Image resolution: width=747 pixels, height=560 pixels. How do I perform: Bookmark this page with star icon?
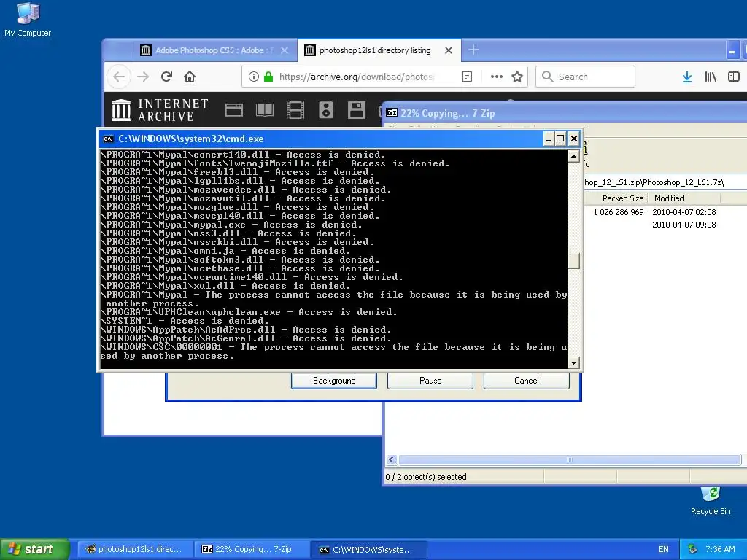coord(517,77)
